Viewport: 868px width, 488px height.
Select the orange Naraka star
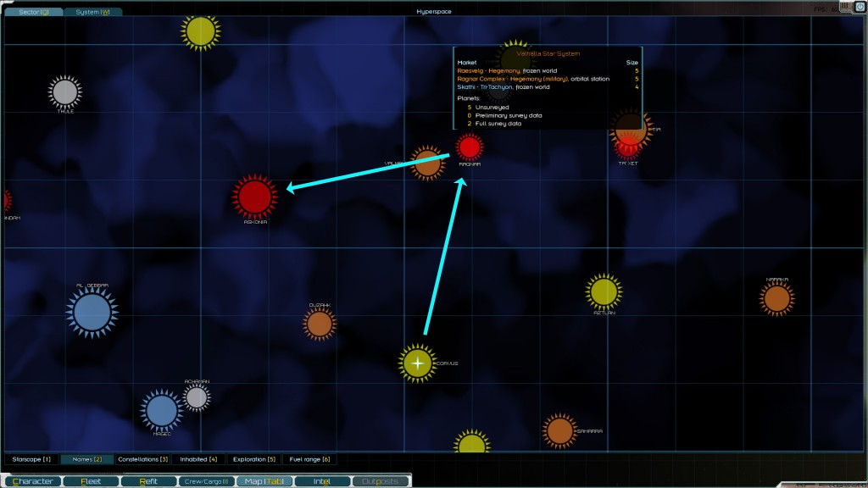click(777, 299)
